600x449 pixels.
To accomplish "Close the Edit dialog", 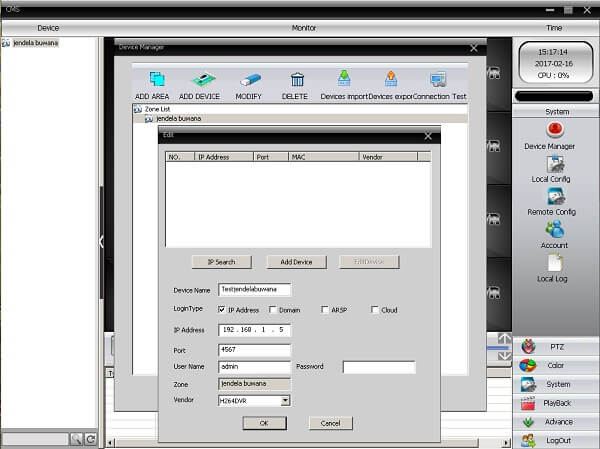I will coord(428,136).
